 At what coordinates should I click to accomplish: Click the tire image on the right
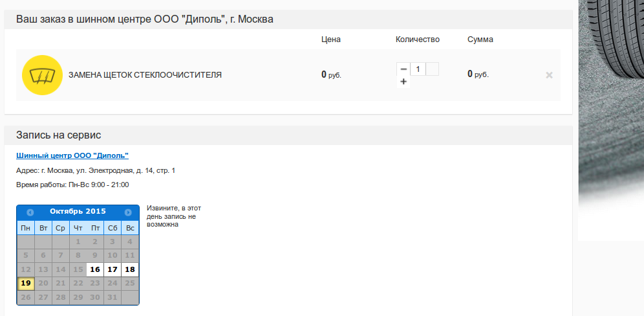coord(611,119)
